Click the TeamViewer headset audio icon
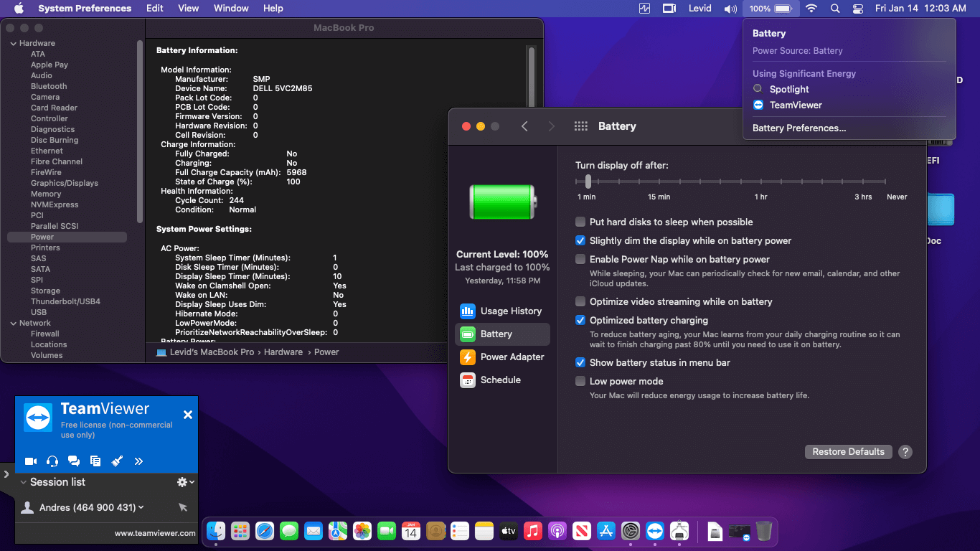980x551 pixels. pyautogui.click(x=52, y=461)
